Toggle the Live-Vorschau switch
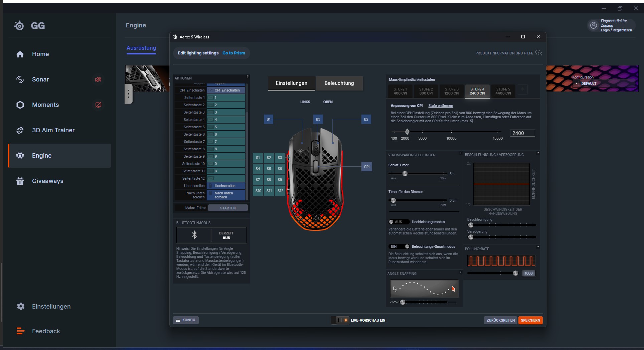 tap(340, 320)
